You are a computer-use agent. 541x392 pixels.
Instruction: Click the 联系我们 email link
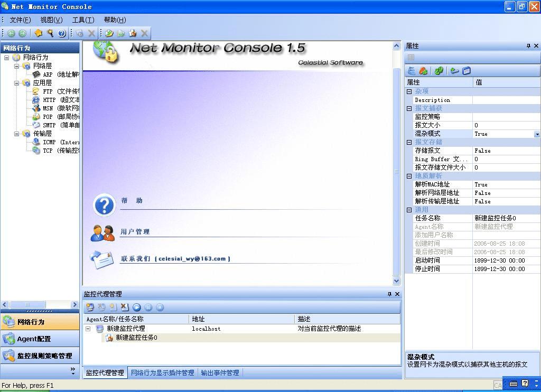point(175,258)
